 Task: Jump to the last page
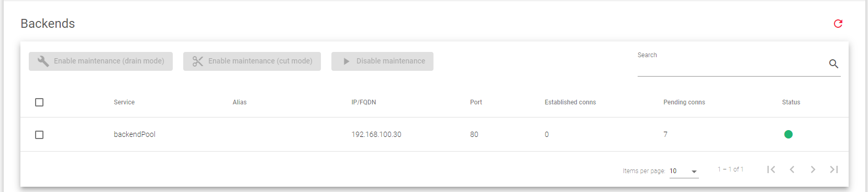(x=834, y=169)
